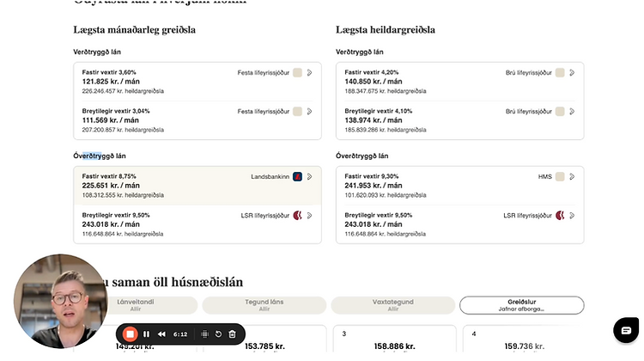Click the 'Lægsta mánaðarleg greiðsla' heading
The image size is (644, 361).
134,30
